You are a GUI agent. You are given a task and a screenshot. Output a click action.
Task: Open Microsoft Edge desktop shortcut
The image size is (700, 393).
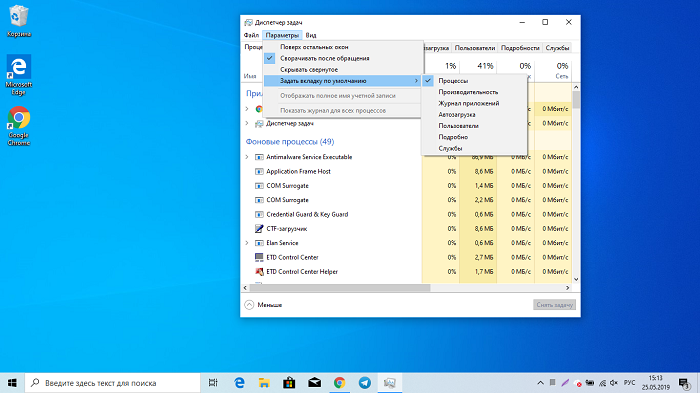click(19, 75)
